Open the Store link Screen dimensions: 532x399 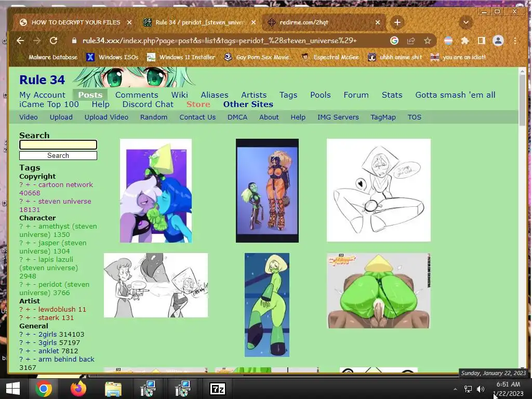point(198,104)
